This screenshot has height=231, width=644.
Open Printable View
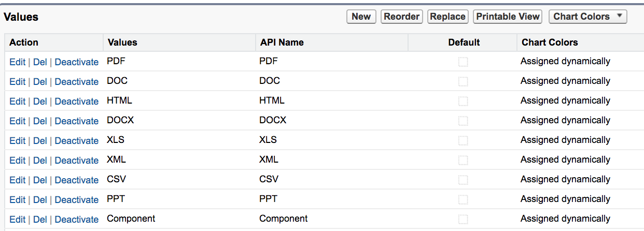508,17
